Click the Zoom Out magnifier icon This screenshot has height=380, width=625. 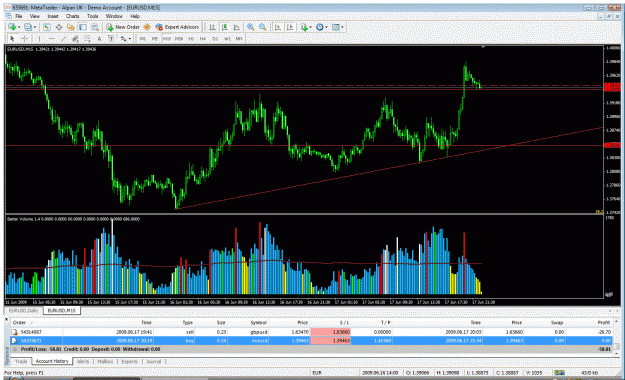click(x=263, y=27)
